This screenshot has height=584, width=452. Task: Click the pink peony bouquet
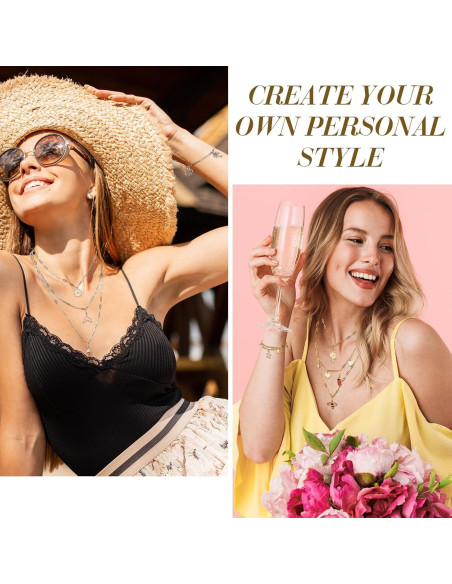click(357, 477)
